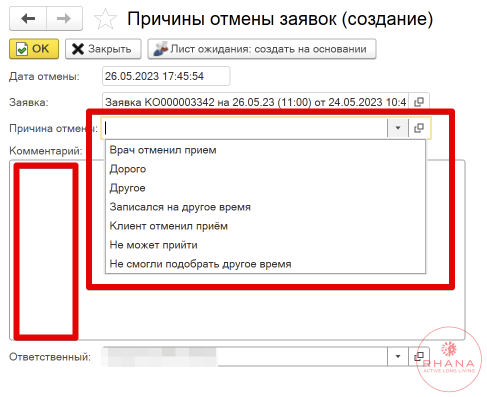Pick Не смогли подобрать другое время
The image size is (487, 397).
pyautogui.click(x=265, y=264)
